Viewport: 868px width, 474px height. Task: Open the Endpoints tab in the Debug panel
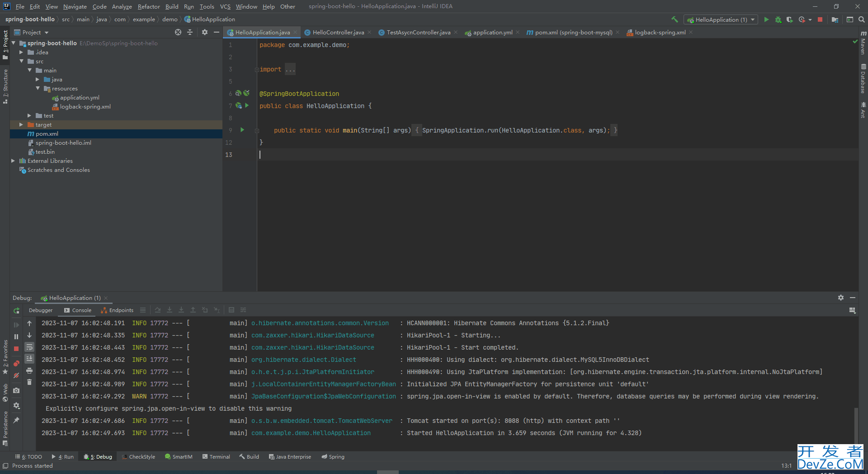pos(117,310)
